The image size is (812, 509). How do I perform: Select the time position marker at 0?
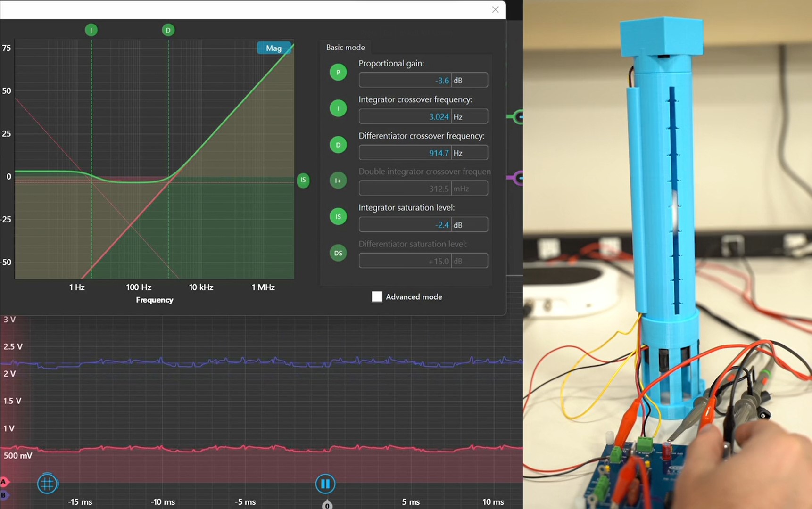(x=327, y=505)
